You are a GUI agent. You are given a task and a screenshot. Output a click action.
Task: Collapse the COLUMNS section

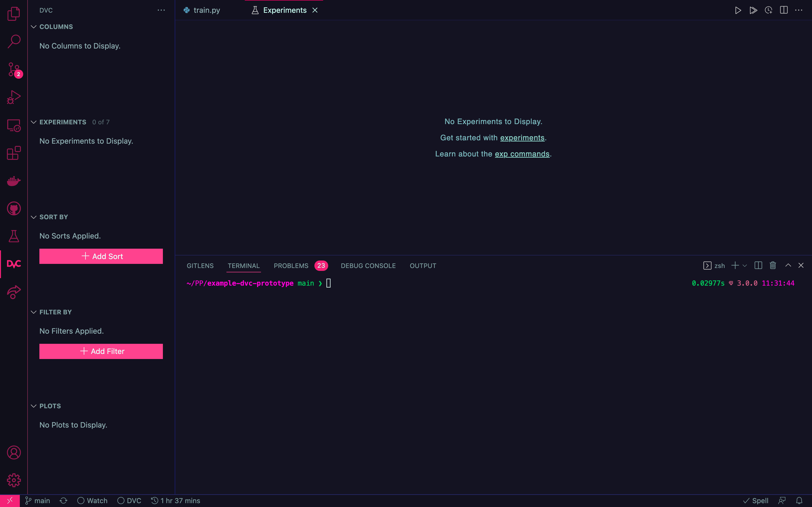pos(34,27)
